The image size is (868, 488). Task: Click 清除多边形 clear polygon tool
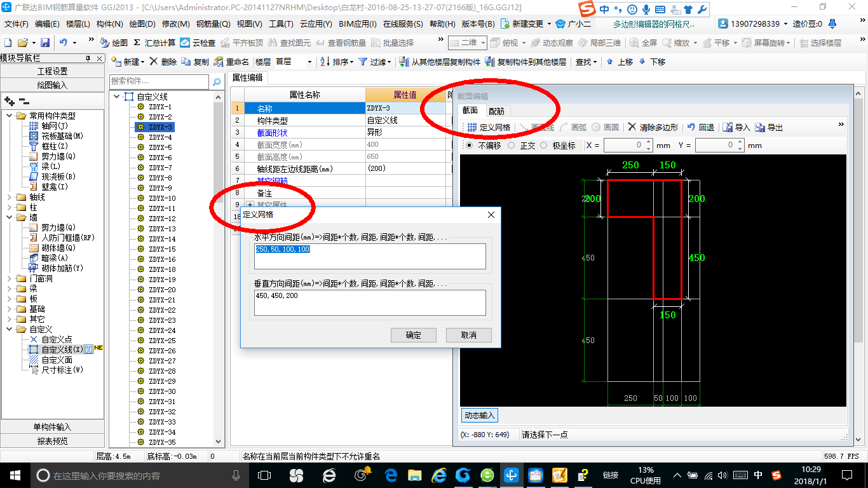(x=653, y=127)
